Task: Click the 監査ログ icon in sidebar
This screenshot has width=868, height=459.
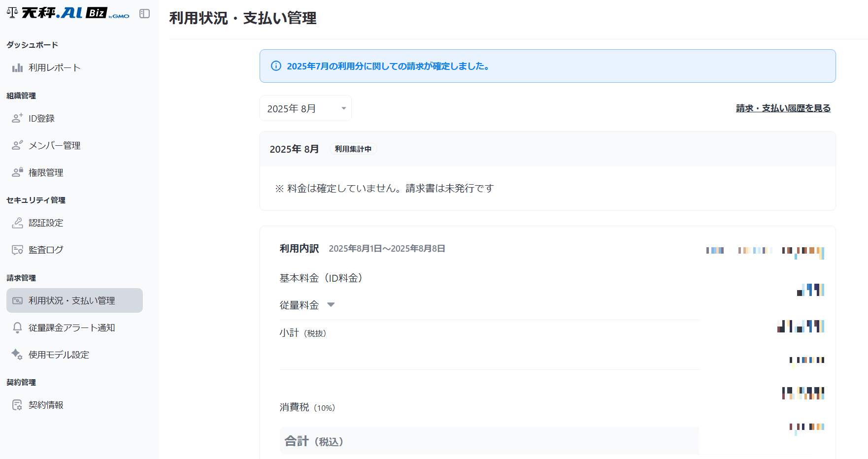Action: (17, 250)
